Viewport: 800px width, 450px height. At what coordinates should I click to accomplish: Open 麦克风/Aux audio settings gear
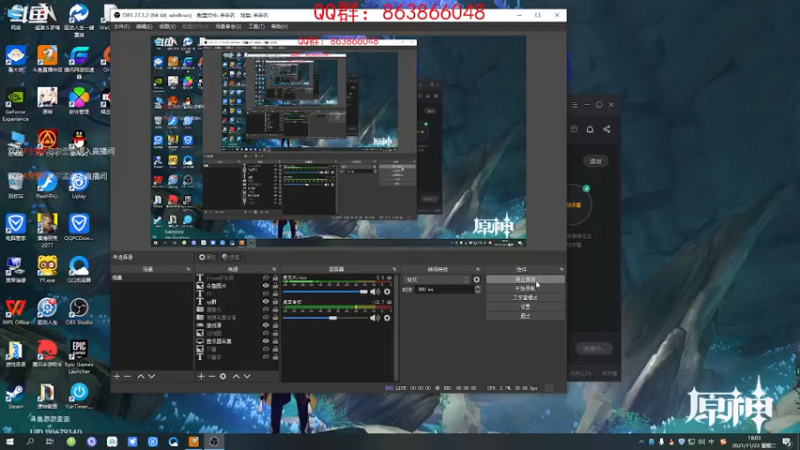pyautogui.click(x=387, y=291)
